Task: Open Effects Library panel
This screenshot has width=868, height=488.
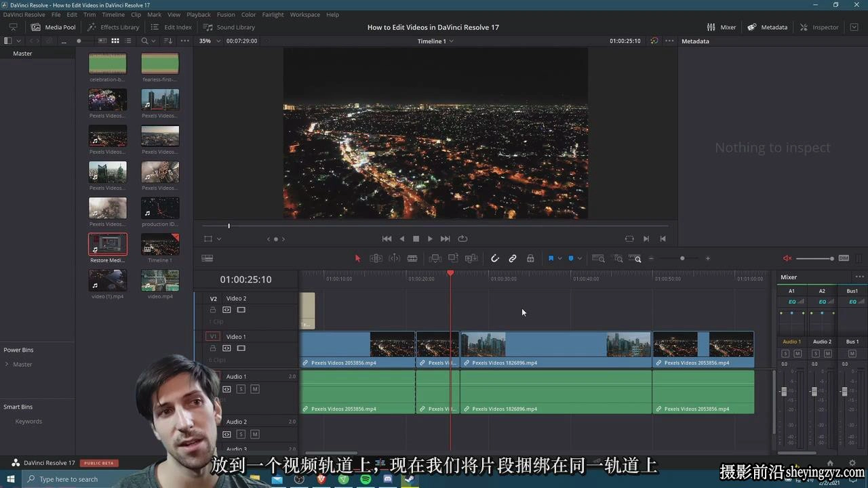Action: pos(113,27)
